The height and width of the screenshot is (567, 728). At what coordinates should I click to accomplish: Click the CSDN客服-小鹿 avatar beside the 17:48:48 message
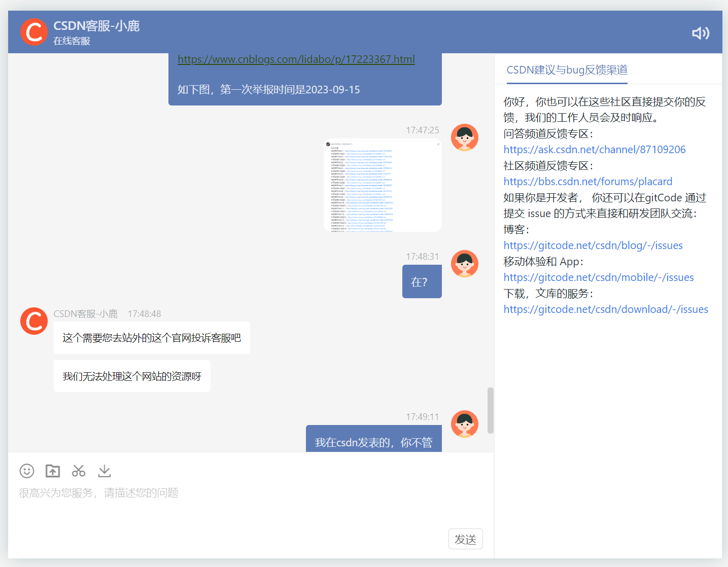point(34,321)
